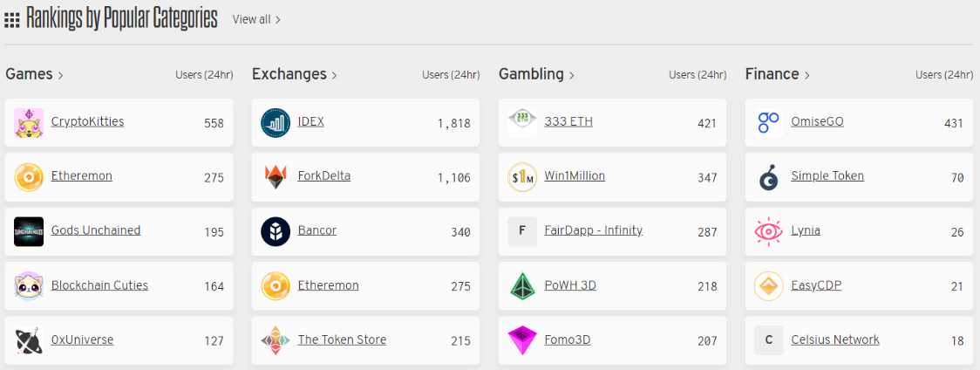Image resolution: width=980 pixels, height=370 pixels.
Task: Click the 0xUniverse planet icon
Action: (x=29, y=340)
